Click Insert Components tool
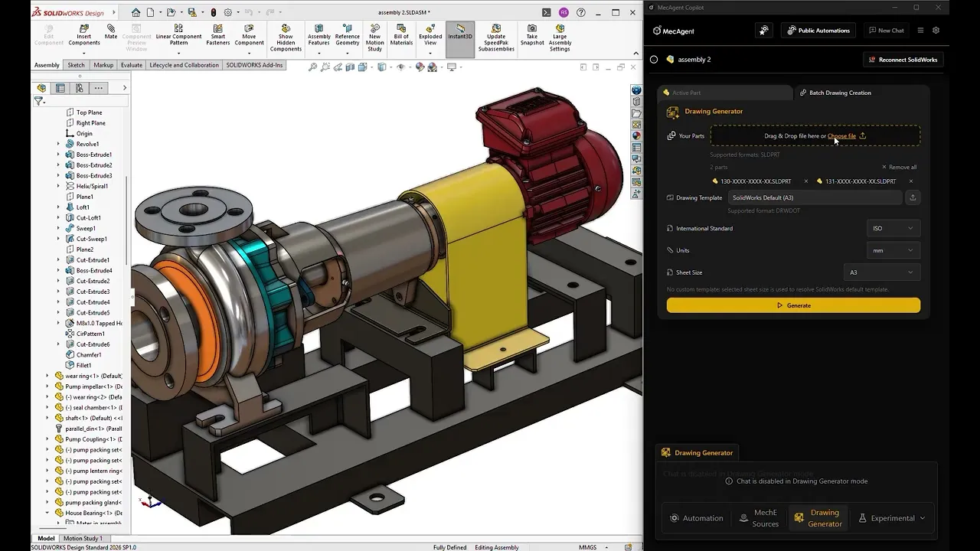The width and height of the screenshot is (980, 551). tap(84, 35)
